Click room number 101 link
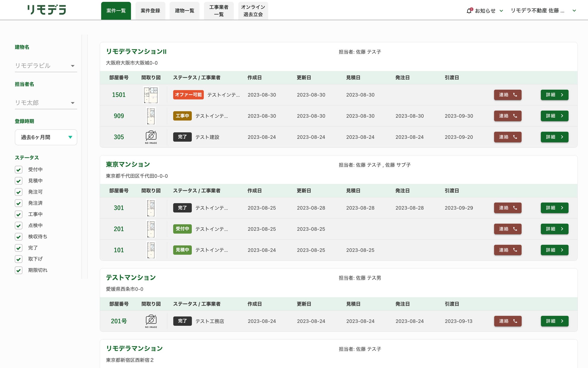Viewport: 588px width, 368px height. tap(119, 250)
